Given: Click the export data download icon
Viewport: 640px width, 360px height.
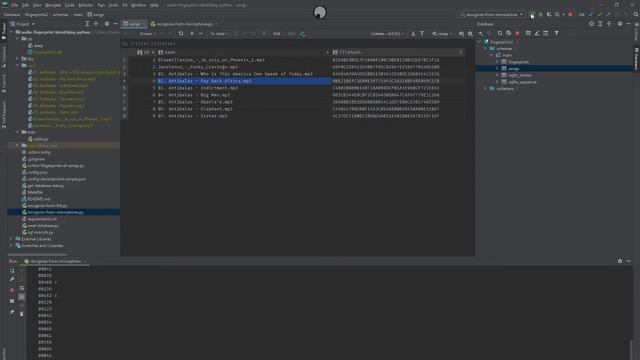Looking at the screenshot, I should (x=413, y=33).
